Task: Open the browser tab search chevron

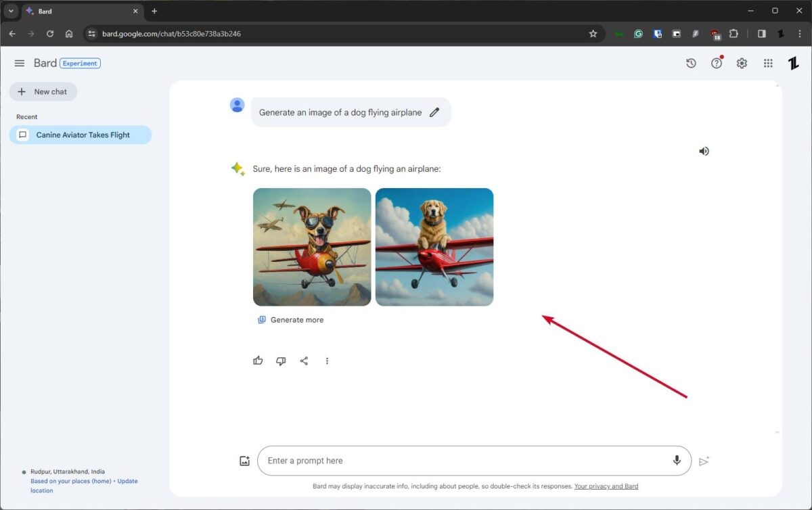Action: pyautogui.click(x=10, y=11)
